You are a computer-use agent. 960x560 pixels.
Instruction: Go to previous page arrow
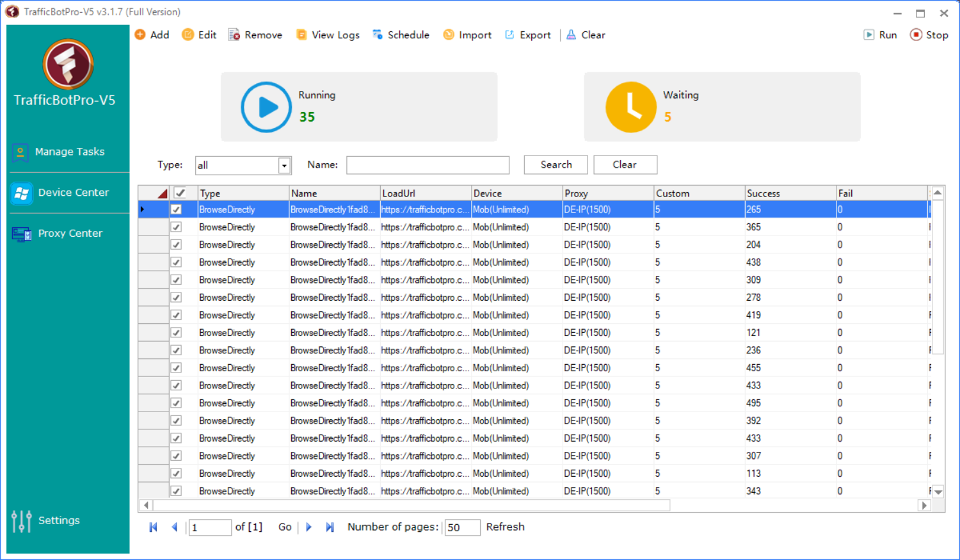click(174, 527)
